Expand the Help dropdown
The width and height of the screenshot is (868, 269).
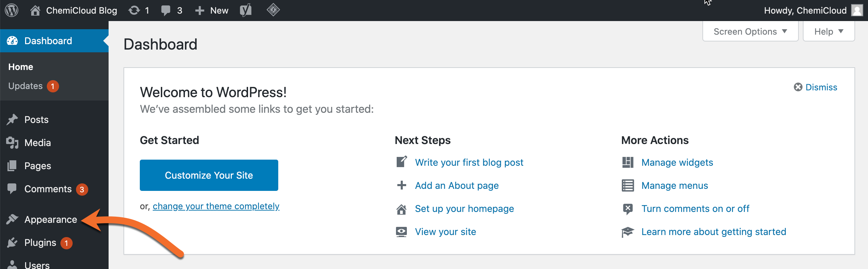(828, 32)
